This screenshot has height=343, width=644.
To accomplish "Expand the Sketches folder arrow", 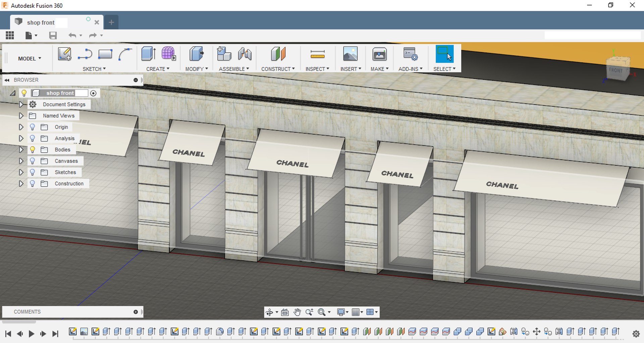I will (21, 172).
